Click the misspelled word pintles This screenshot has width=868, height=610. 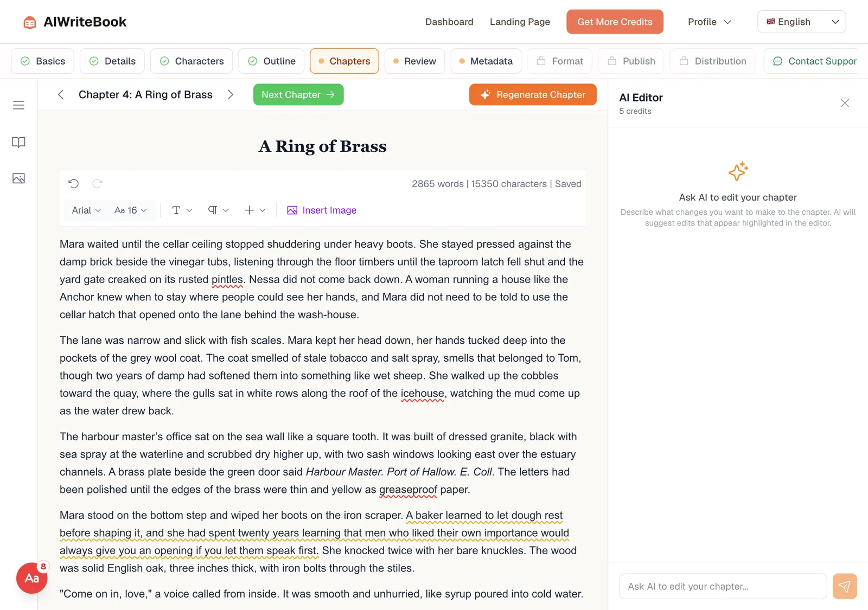pos(227,279)
